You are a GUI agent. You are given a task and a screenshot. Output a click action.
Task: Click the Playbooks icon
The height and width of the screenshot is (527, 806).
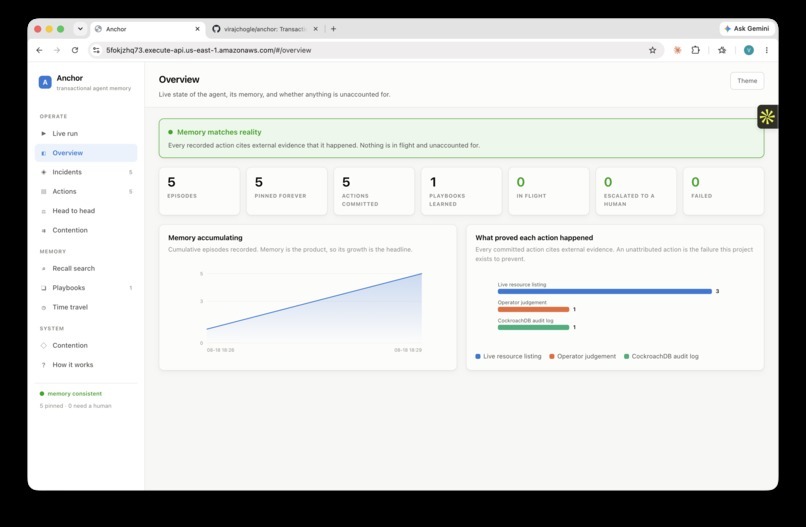[43, 288]
